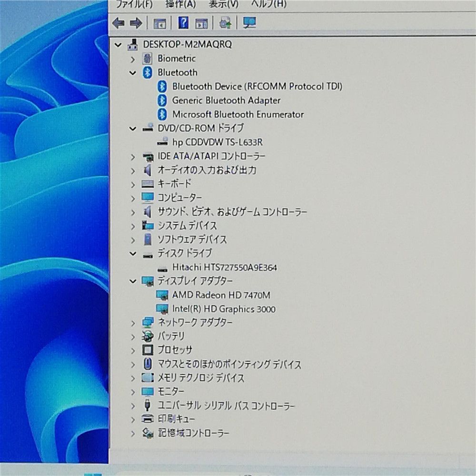
Task: Click the コンピューター monitor icon
Action: pyautogui.click(x=148, y=198)
